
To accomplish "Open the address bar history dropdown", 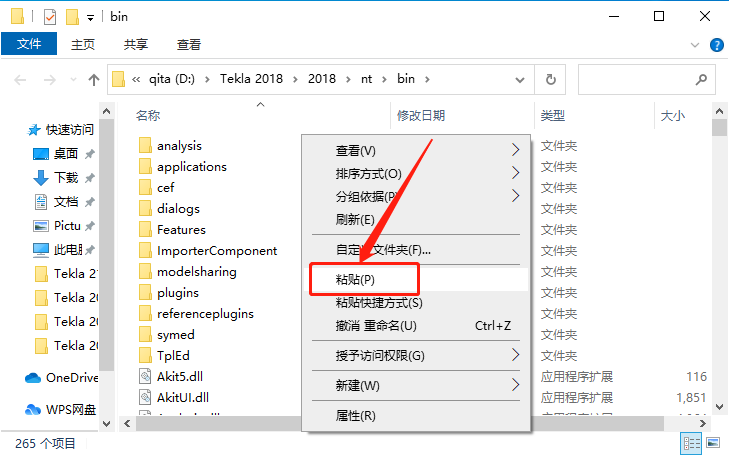I will point(520,80).
